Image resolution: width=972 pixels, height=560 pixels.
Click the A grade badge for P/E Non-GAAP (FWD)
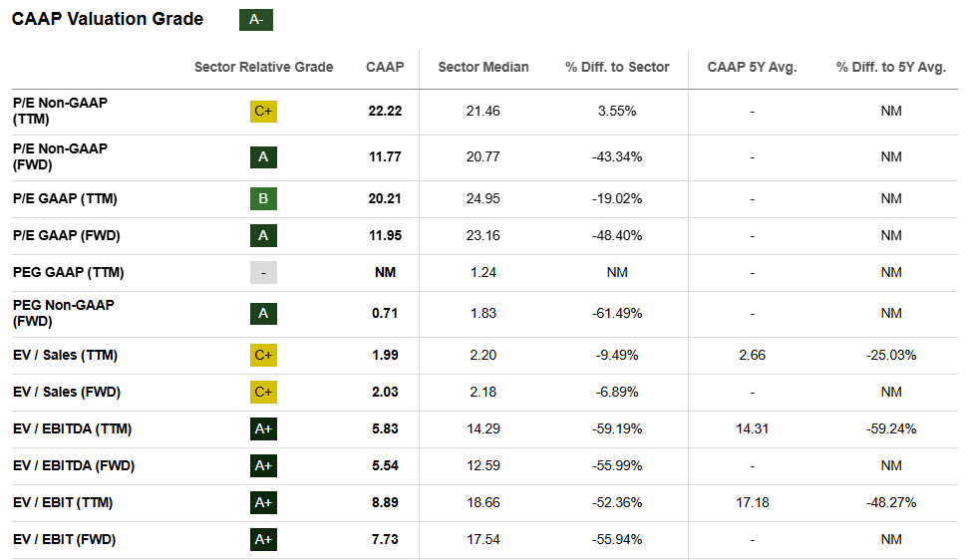point(263,156)
